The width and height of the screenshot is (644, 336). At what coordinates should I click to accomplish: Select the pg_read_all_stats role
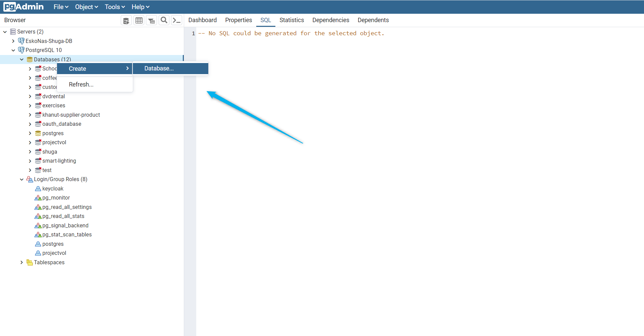coord(63,216)
